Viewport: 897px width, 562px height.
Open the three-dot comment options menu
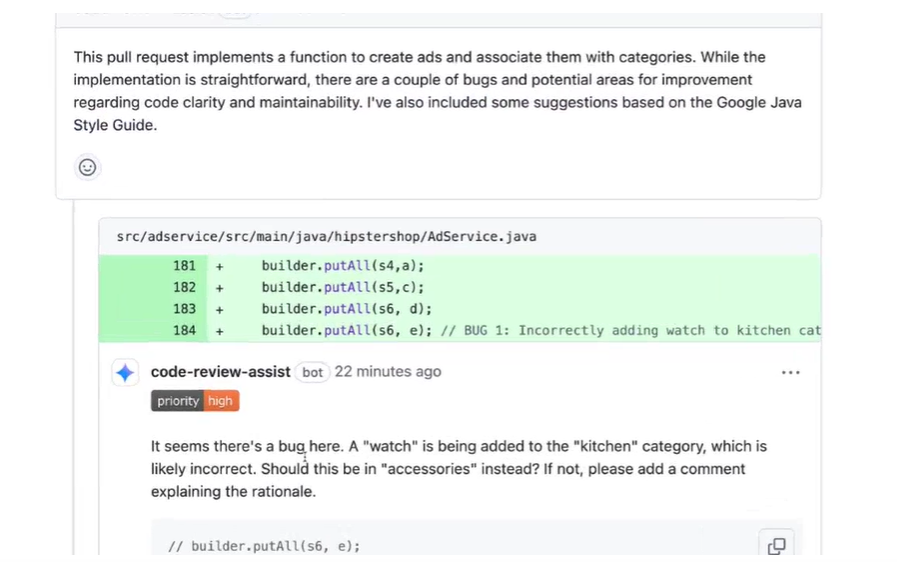(790, 373)
